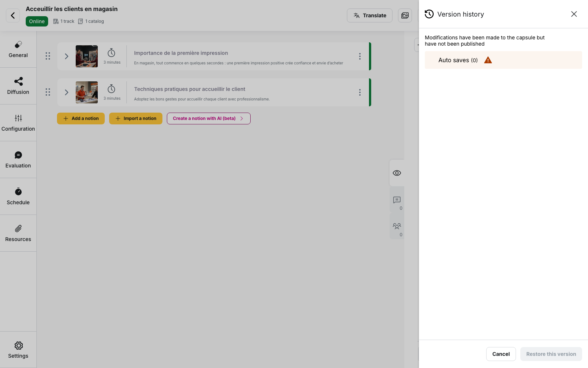Click Import a notion button

click(136, 118)
